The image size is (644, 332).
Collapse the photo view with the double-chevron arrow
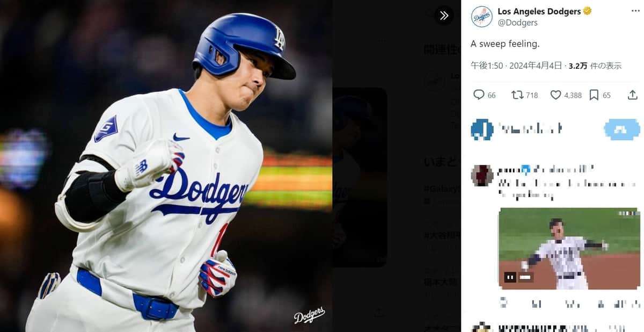[x=444, y=16]
